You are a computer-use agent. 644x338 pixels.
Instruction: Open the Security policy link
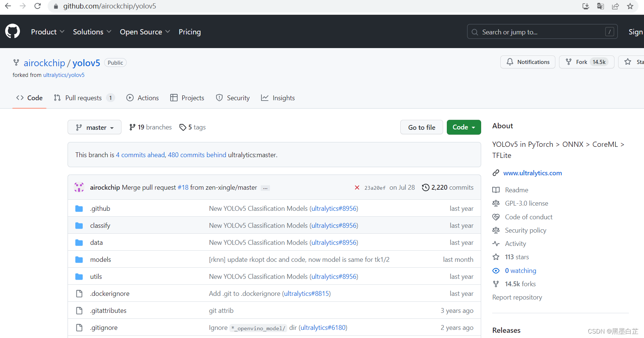click(525, 230)
